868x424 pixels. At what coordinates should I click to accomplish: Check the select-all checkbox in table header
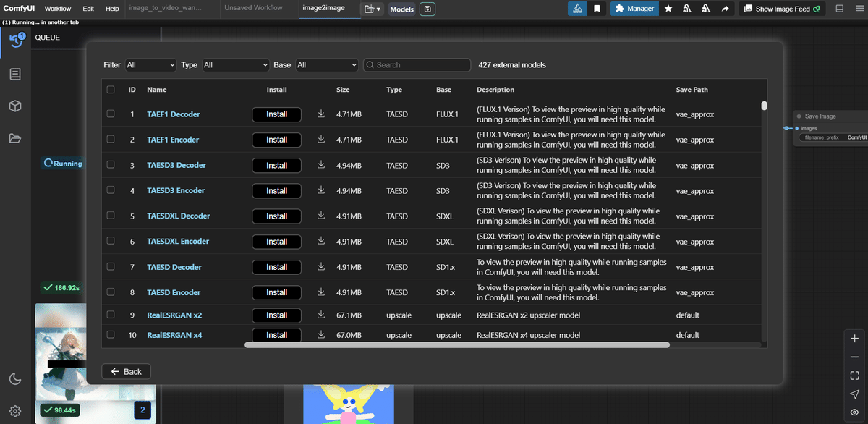(x=111, y=90)
